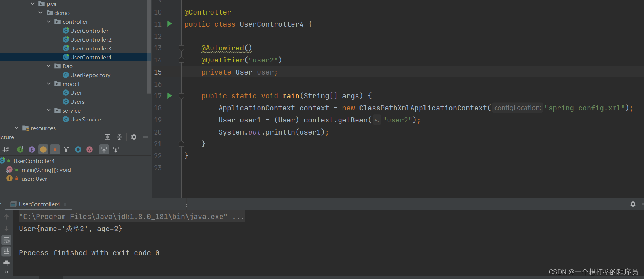Viewport: 644px width, 279px height.
Task: Click Process finished with exit code 0
Action: click(89, 253)
